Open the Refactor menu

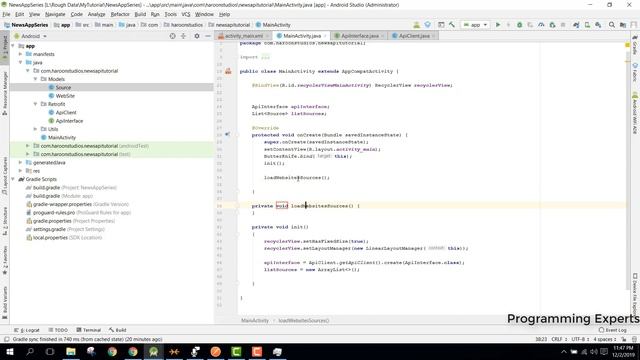tap(120, 14)
